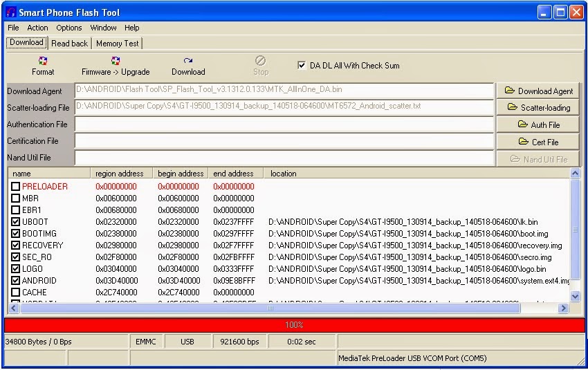Click the greyed-out Stop icon
Image resolution: width=588 pixels, height=370 pixels.
click(x=260, y=60)
